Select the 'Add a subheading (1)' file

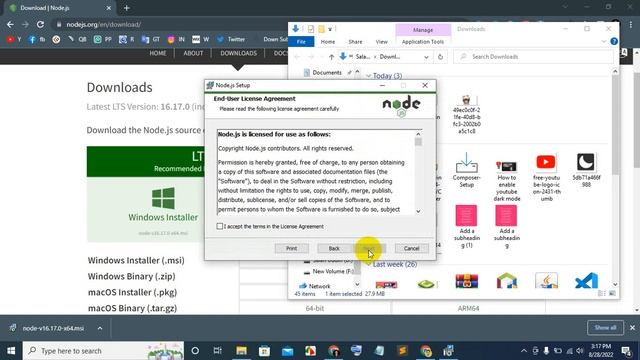click(467, 226)
